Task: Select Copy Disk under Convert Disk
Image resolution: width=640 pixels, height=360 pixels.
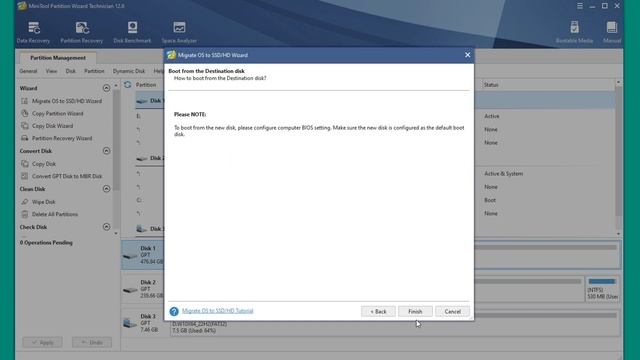Action: point(44,164)
